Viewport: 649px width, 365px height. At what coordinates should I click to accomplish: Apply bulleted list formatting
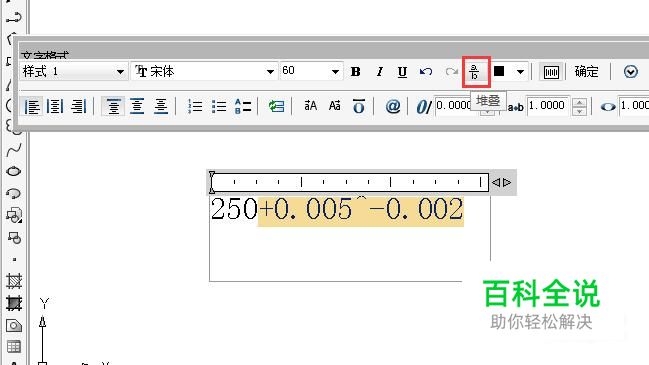219,106
